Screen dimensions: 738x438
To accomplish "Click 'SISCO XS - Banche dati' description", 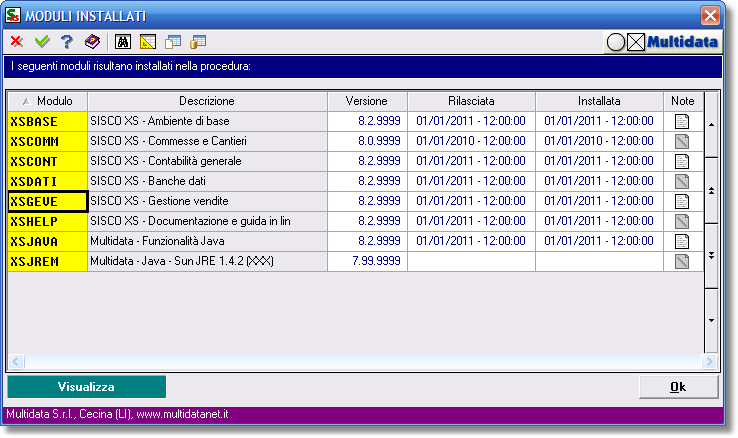I will point(148,181).
